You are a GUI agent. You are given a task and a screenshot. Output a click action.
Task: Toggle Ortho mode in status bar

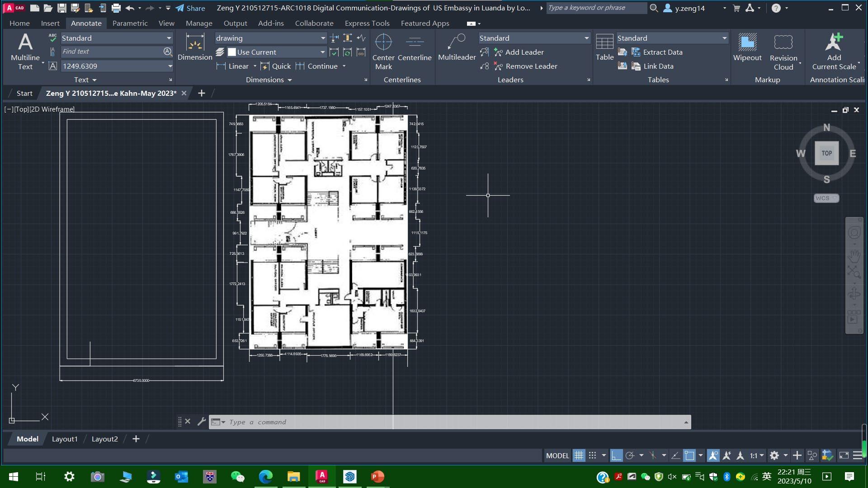pyautogui.click(x=616, y=455)
